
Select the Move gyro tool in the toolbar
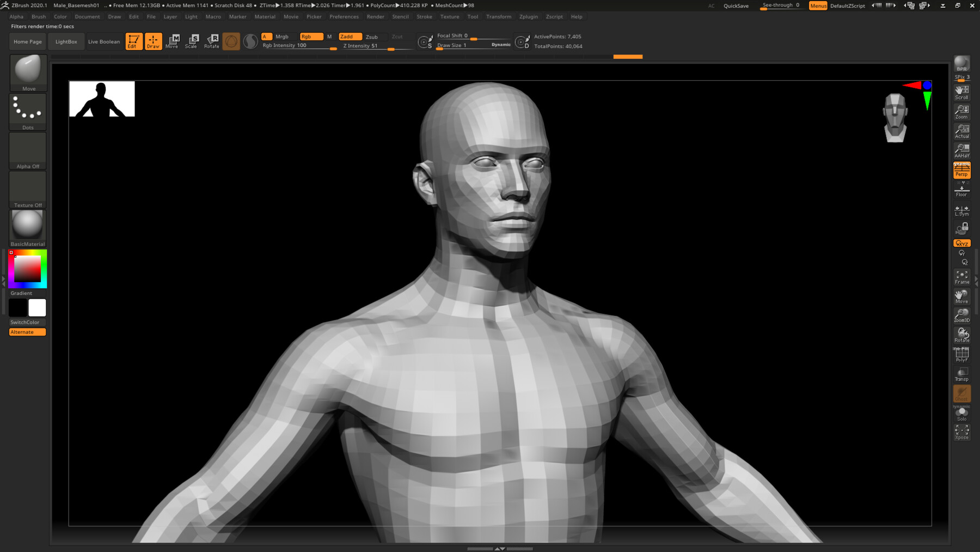(173, 41)
